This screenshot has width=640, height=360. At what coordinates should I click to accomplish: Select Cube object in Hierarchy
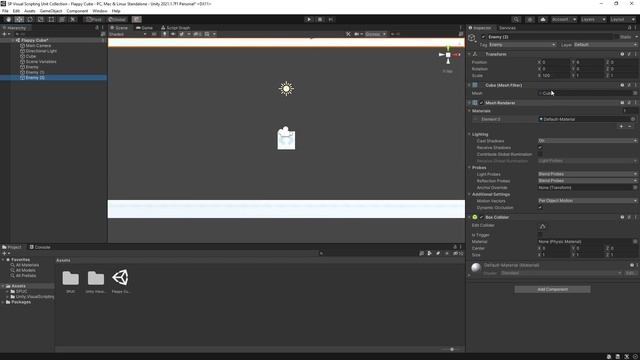pyautogui.click(x=31, y=56)
